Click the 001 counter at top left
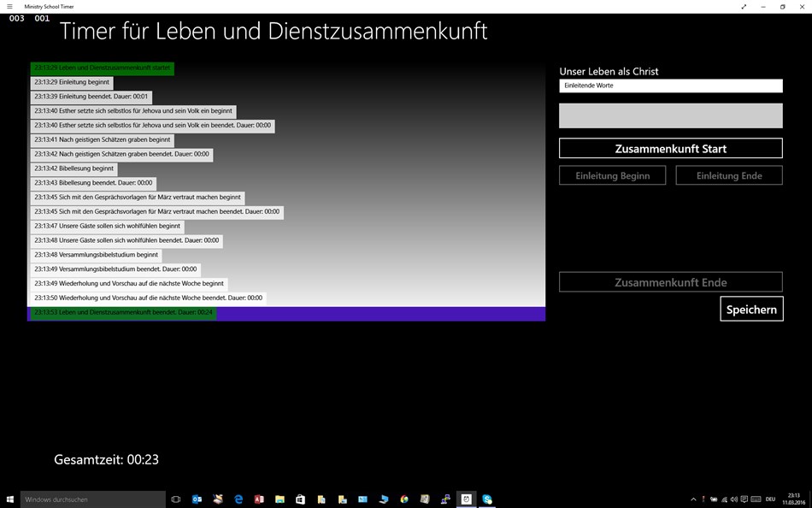 tap(42, 19)
